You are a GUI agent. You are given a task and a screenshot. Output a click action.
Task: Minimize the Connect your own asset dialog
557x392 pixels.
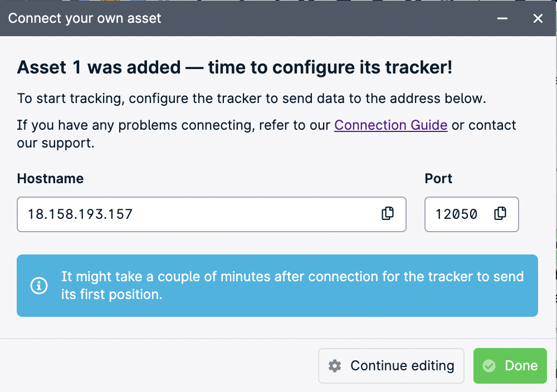coord(502,18)
